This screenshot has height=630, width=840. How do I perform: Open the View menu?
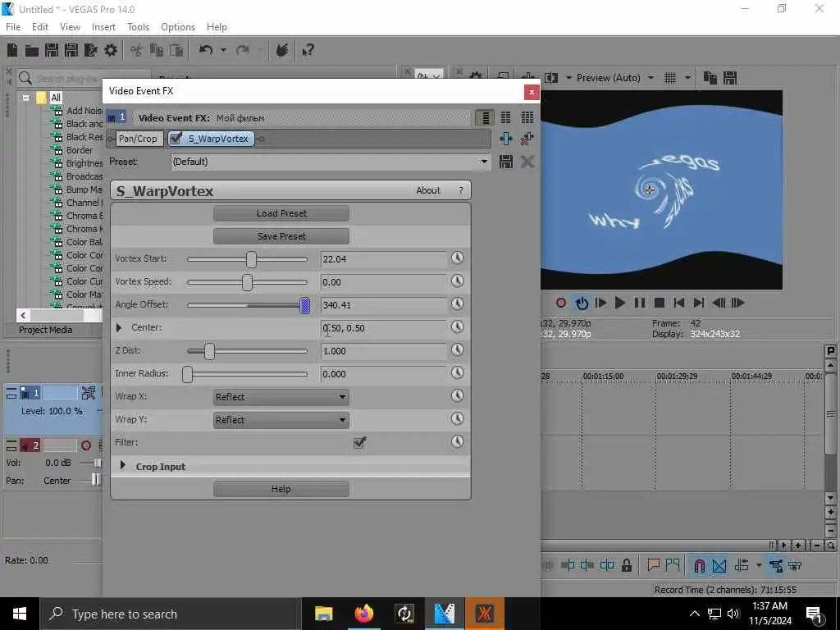(x=70, y=27)
